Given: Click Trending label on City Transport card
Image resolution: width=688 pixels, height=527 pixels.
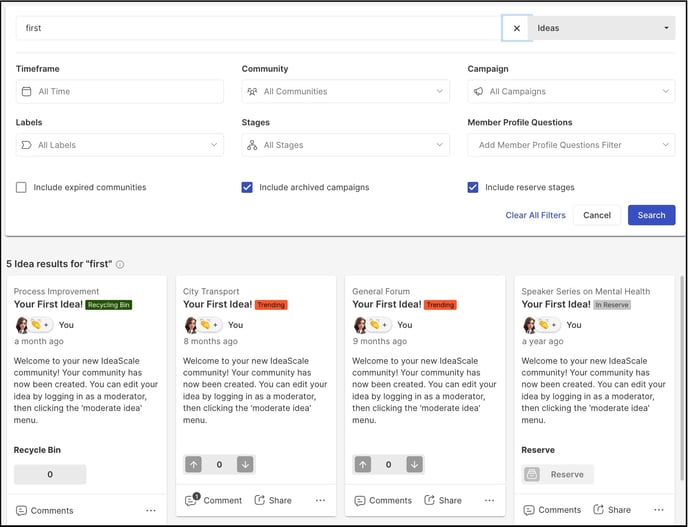Looking at the screenshot, I should pyautogui.click(x=271, y=305).
